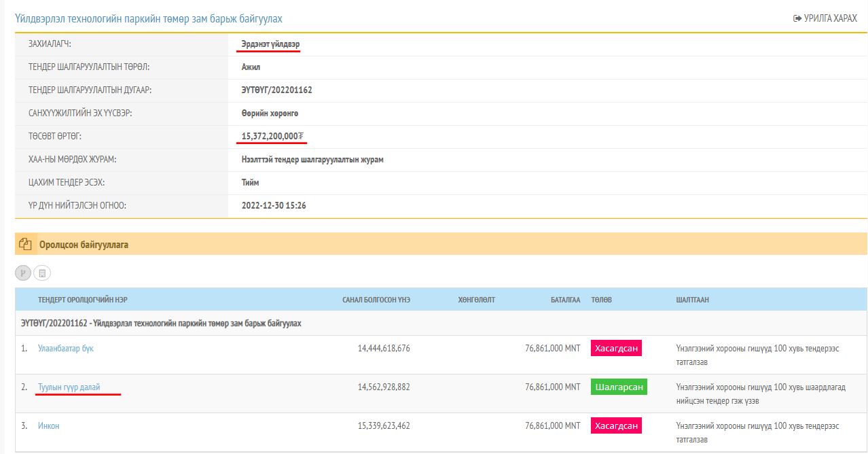Open bidder Туулын гүүр далай link

coord(69,387)
